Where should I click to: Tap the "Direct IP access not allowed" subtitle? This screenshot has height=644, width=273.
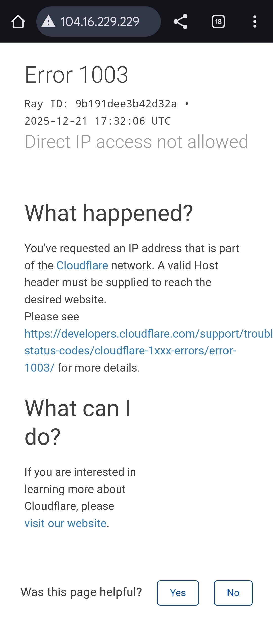click(x=136, y=142)
